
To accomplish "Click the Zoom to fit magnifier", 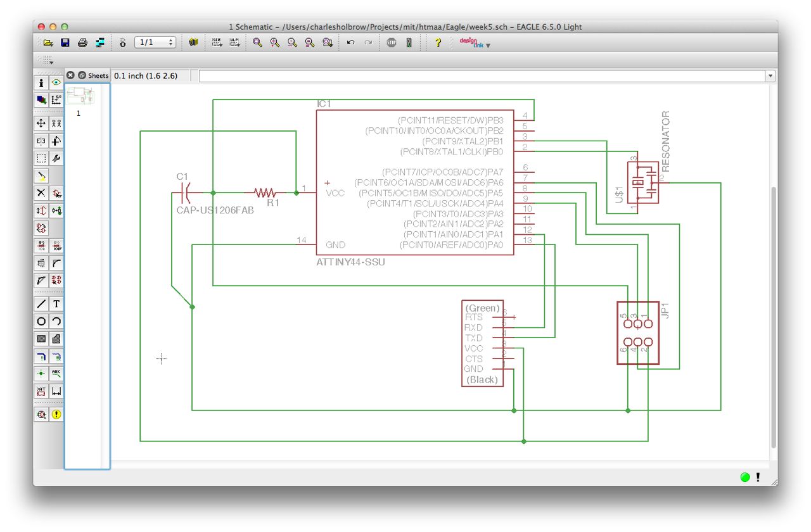I will (x=257, y=42).
